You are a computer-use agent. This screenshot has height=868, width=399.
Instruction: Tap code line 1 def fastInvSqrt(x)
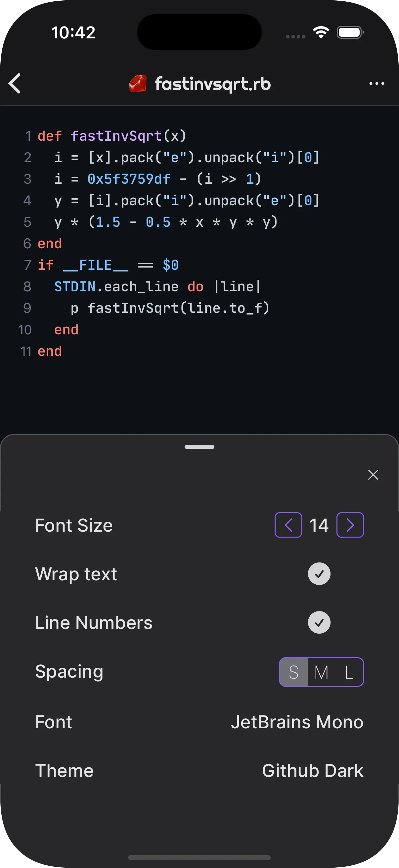click(112, 136)
